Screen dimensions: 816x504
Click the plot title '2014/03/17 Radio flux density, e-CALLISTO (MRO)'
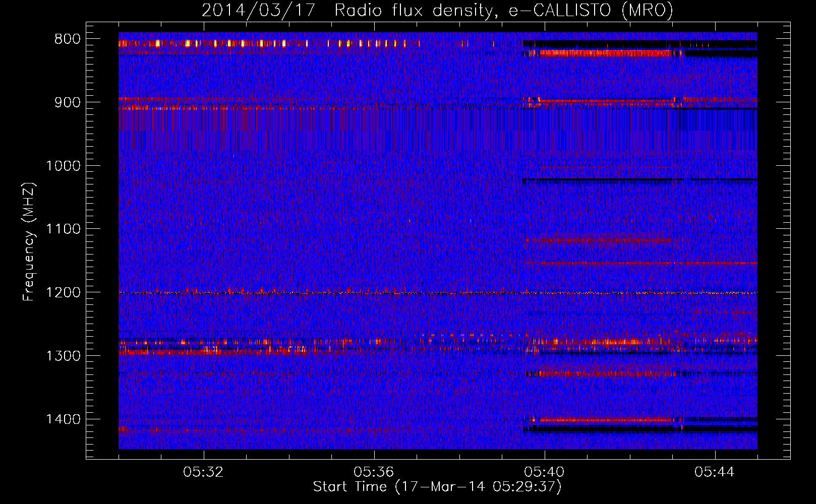(x=437, y=10)
